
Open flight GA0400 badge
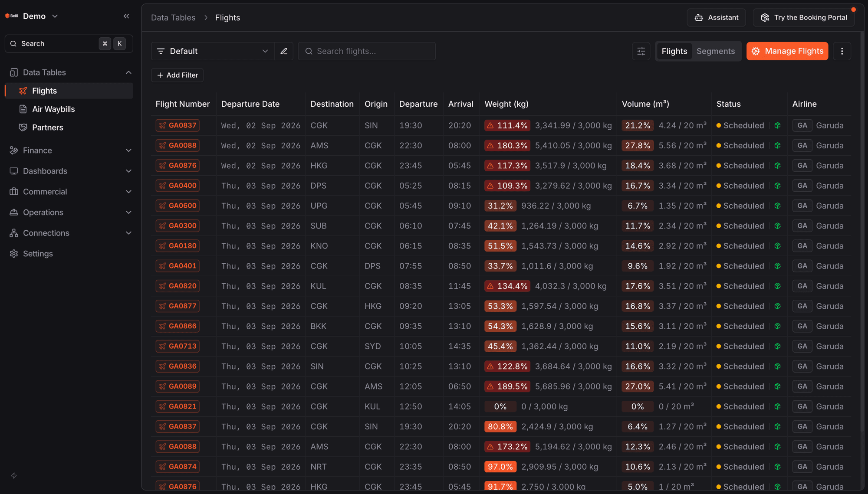click(178, 186)
